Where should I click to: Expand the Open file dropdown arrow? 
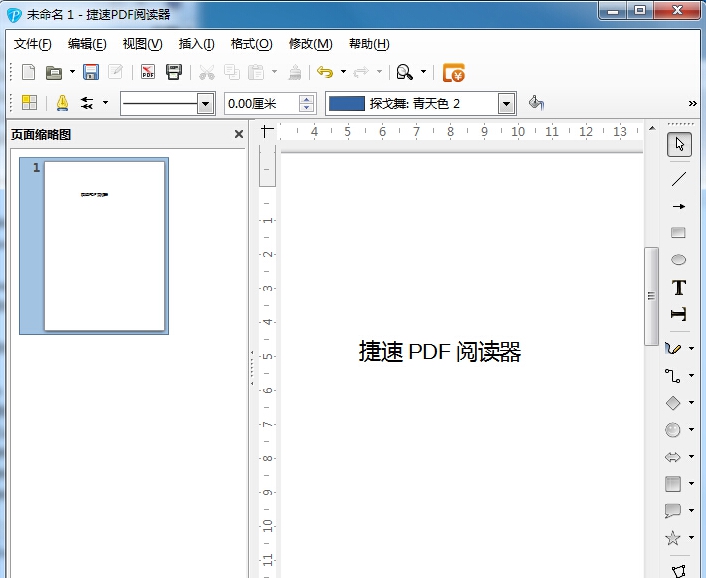[72, 72]
